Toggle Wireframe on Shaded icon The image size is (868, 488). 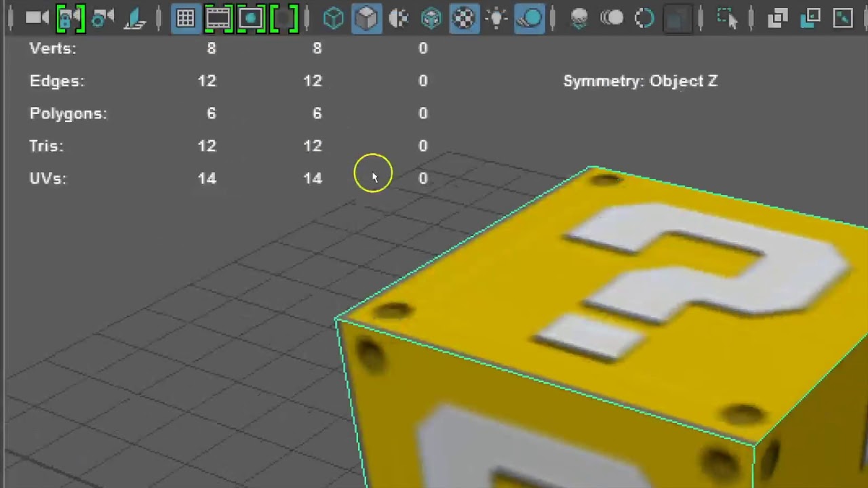click(431, 18)
